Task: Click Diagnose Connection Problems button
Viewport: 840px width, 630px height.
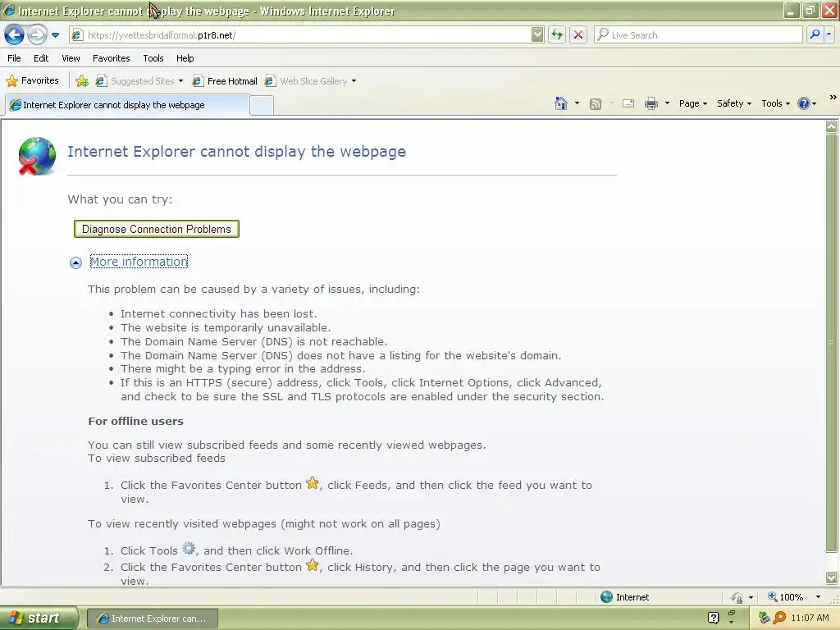Action: click(x=157, y=229)
